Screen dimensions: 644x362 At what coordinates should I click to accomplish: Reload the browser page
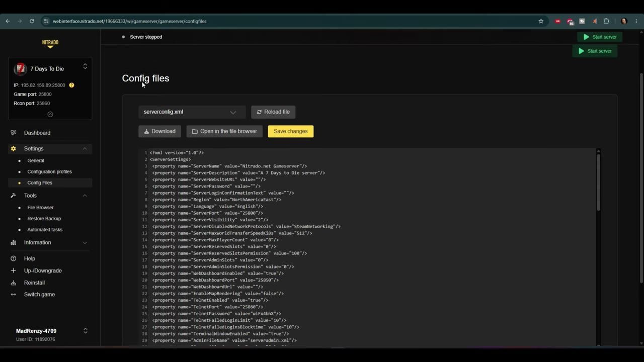pyautogui.click(x=32, y=21)
